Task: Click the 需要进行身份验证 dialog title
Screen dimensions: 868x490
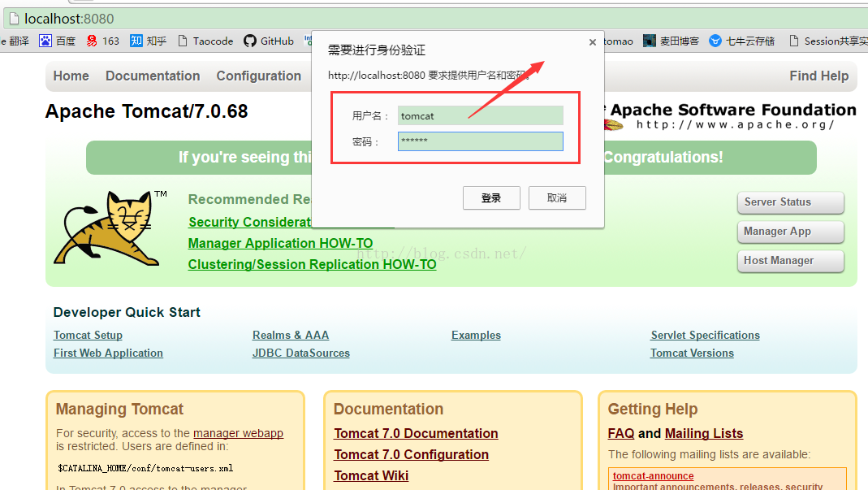Action: coord(377,50)
